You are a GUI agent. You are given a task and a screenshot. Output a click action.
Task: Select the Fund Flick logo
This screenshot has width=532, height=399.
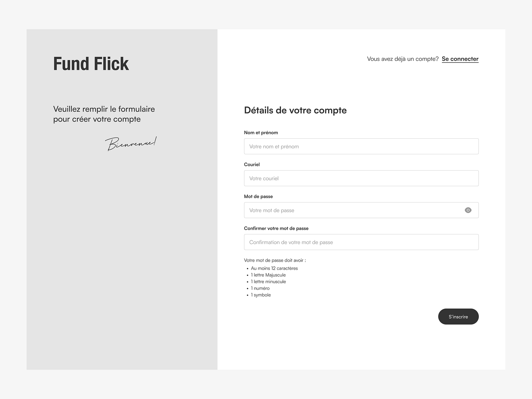(x=91, y=64)
